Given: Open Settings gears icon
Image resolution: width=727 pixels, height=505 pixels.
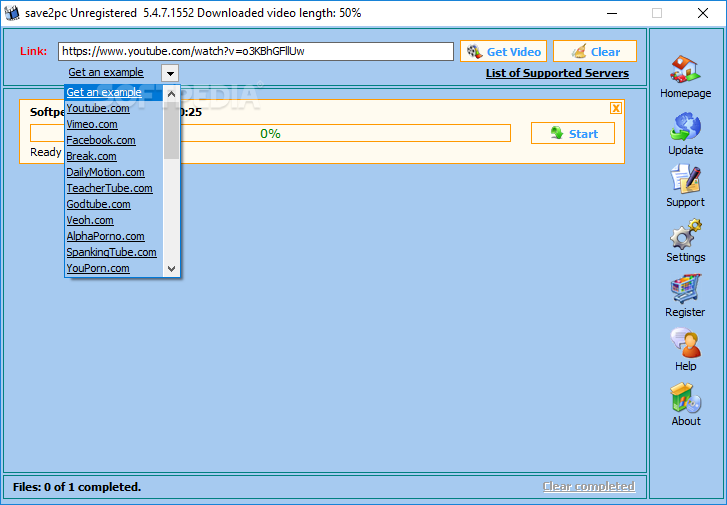Looking at the screenshot, I should coord(685,234).
